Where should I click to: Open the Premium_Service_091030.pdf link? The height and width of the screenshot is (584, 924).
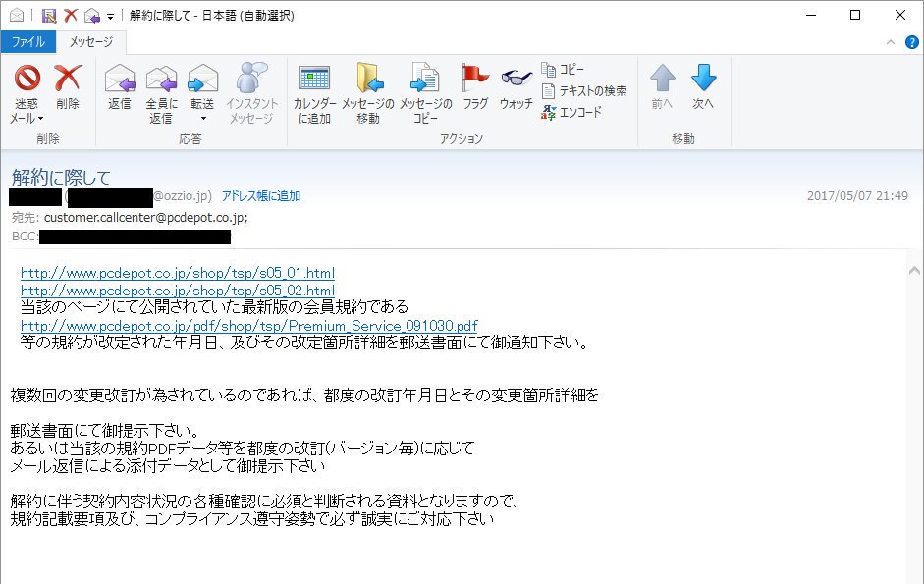[x=249, y=326]
